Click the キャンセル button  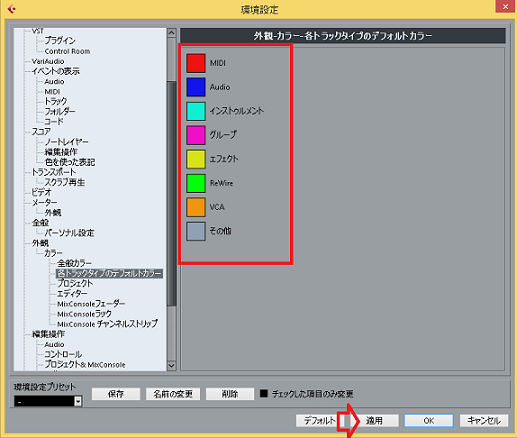484,420
